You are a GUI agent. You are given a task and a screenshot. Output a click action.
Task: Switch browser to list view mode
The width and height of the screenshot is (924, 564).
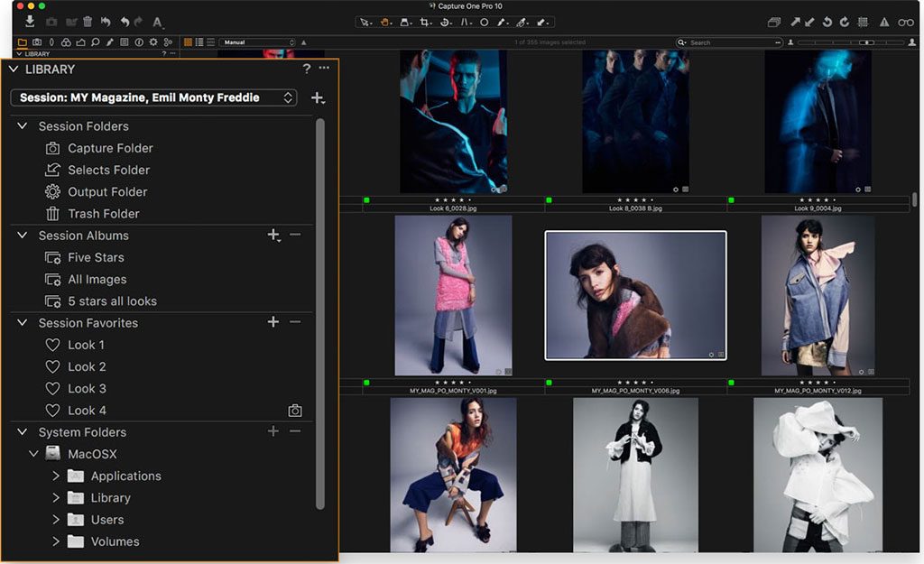199,42
